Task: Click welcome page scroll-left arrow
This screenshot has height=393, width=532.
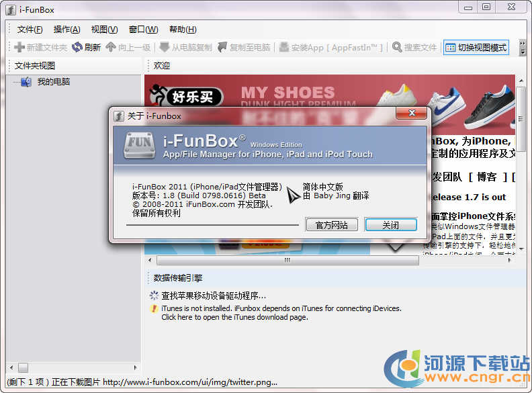Action: 150,260
